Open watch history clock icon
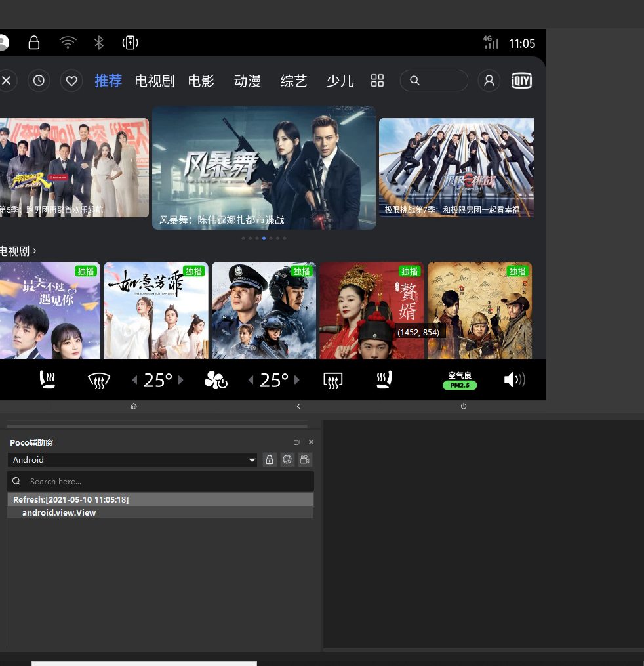The width and height of the screenshot is (644, 666). coord(39,80)
